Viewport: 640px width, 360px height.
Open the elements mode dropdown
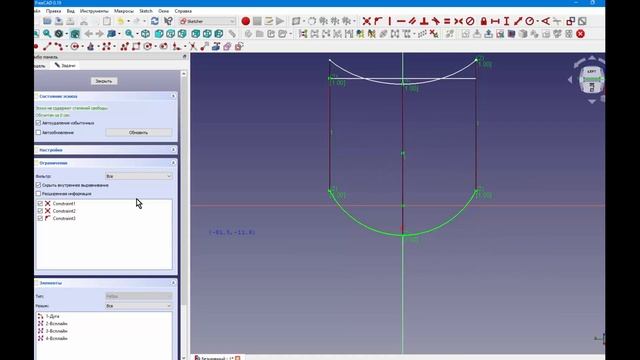tap(139, 306)
